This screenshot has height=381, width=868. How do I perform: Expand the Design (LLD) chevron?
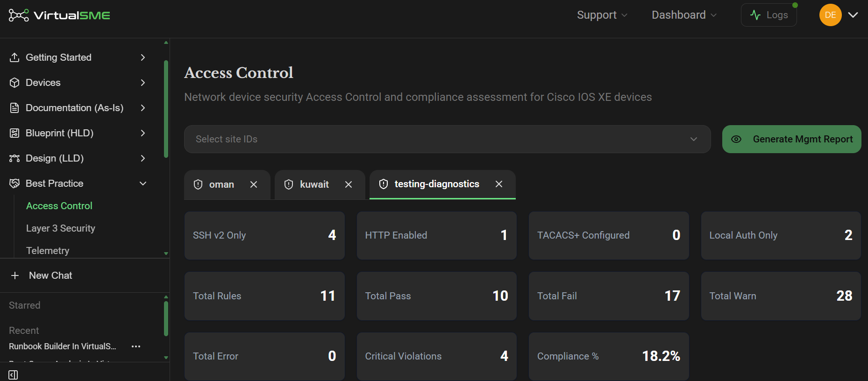(x=143, y=158)
